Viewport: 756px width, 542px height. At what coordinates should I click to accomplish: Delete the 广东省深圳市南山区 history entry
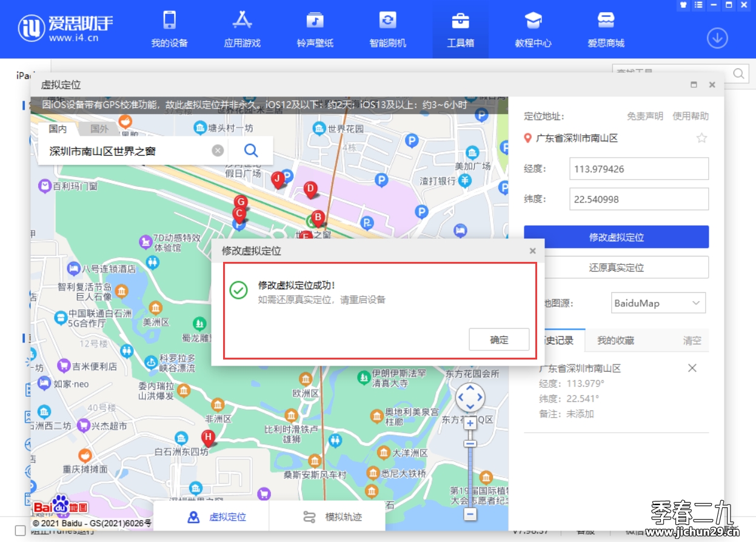pos(692,368)
